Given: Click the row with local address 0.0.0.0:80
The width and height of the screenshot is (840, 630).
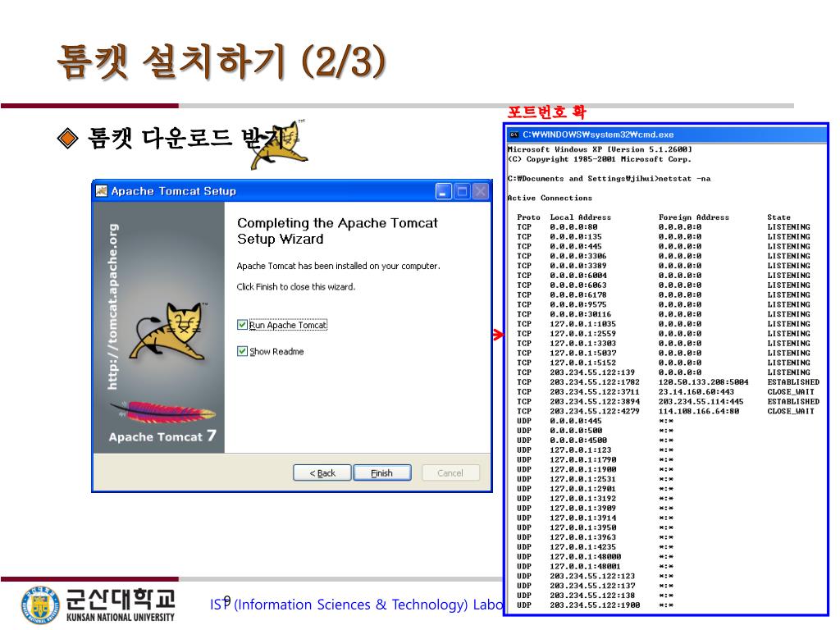Looking at the screenshot, I should pyautogui.click(x=663, y=227).
